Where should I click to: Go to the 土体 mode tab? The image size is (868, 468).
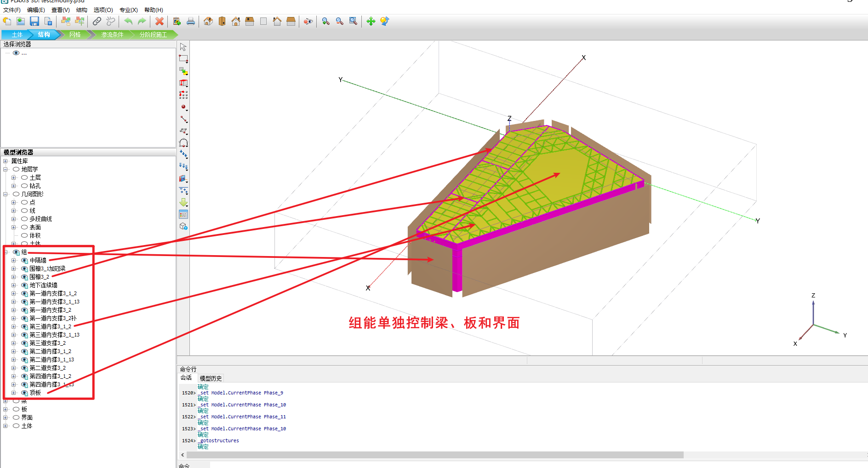pyautogui.click(x=17, y=34)
